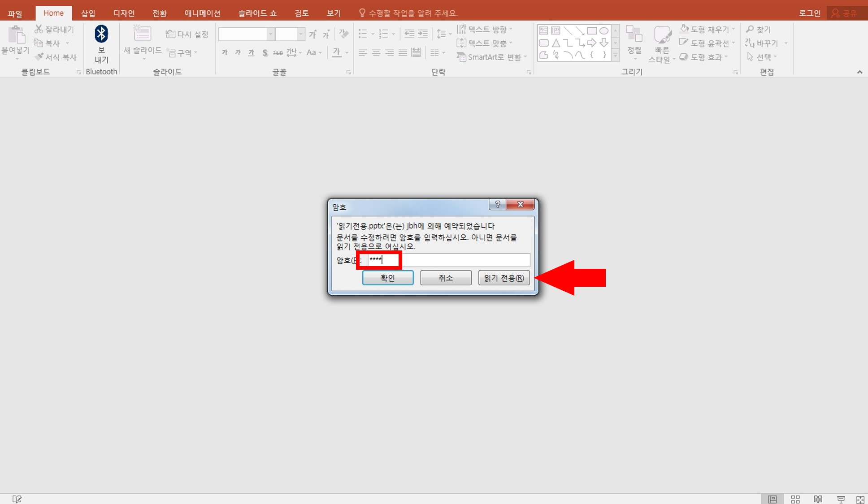Open the 파일 menu tab
868x504 pixels.
(x=15, y=13)
